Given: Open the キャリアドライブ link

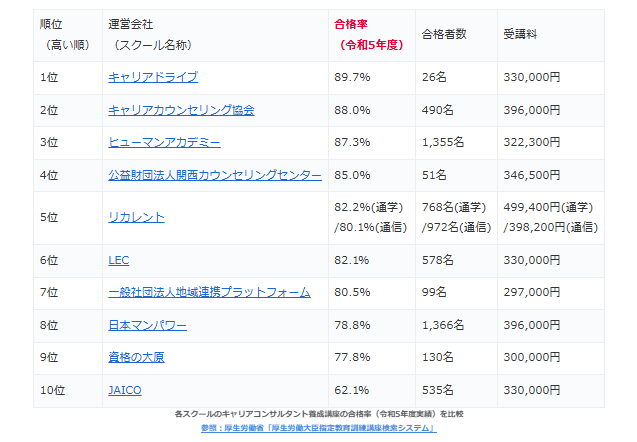Looking at the screenshot, I should [152, 77].
